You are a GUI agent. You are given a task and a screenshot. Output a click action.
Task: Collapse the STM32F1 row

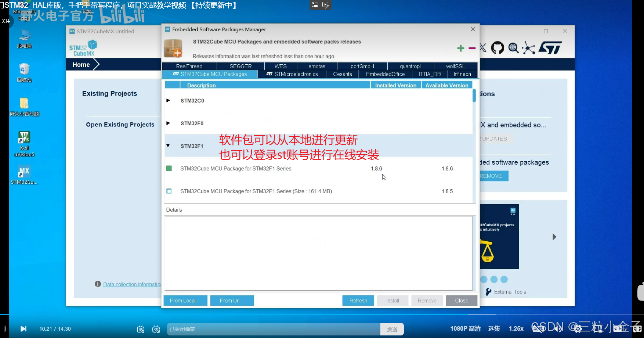[168, 146]
